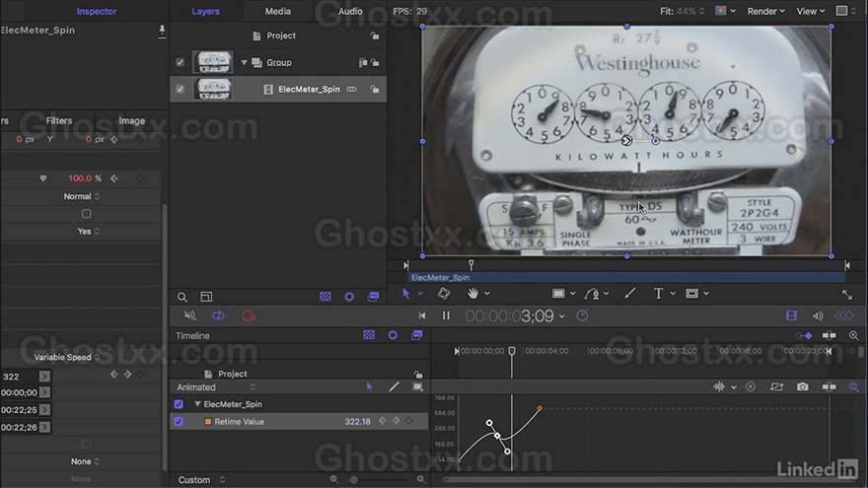Click the ElecMeter_Spin mini-timeline bar

click(x=626, y=277)
